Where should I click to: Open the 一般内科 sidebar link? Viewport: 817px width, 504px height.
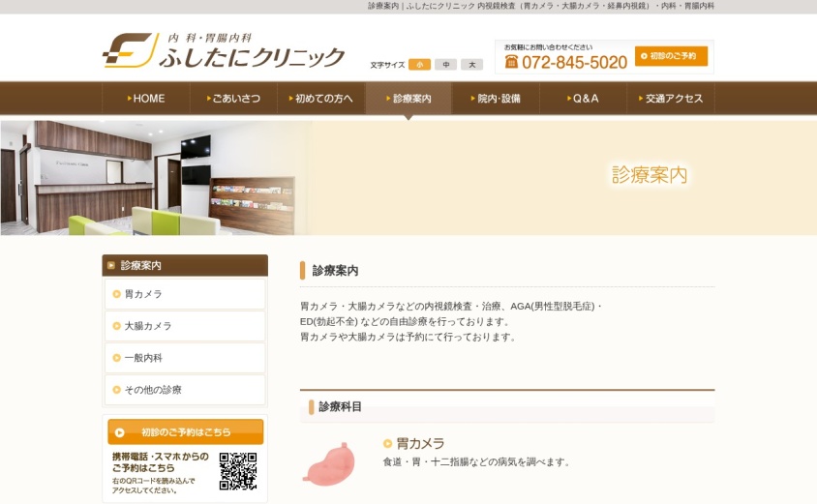[x=185, y=358]
